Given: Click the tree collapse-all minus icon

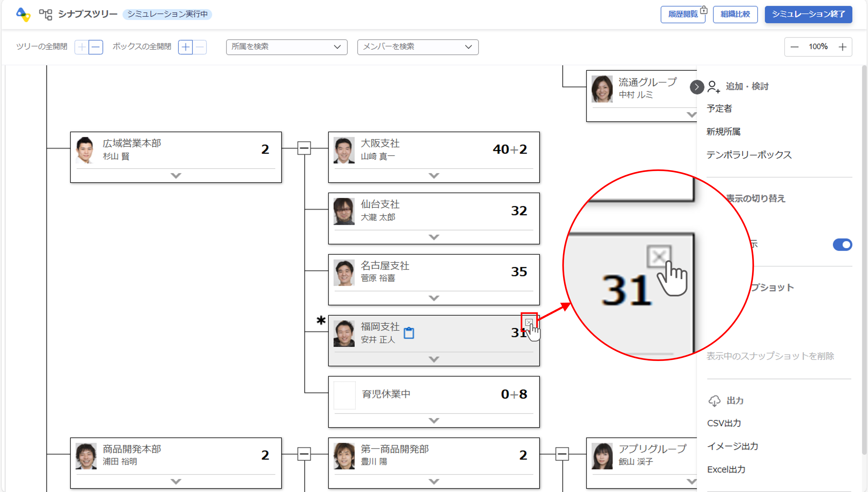Looking at the screenshot, I should [x=96, y=47].
